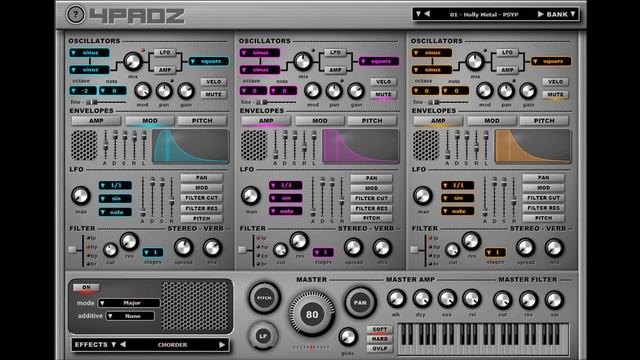Select cyan AMP envelope tab
The width and height of the screenshot is (640, 360).
tap(96, 120)
